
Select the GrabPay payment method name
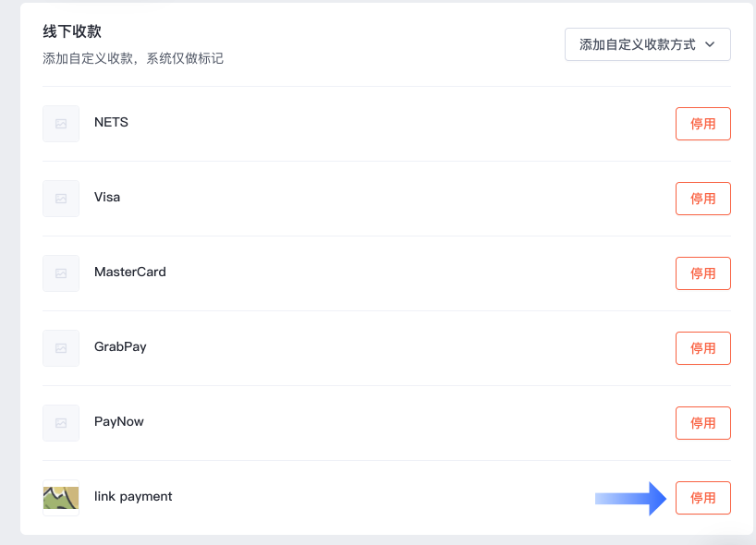pyautogui.click(x=120, y=347)
